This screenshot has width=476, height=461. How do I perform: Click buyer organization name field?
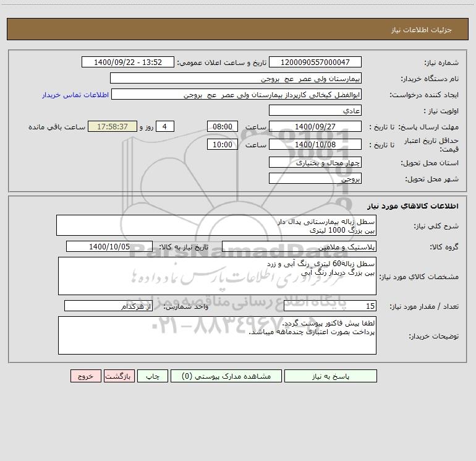tap(236, 78)
